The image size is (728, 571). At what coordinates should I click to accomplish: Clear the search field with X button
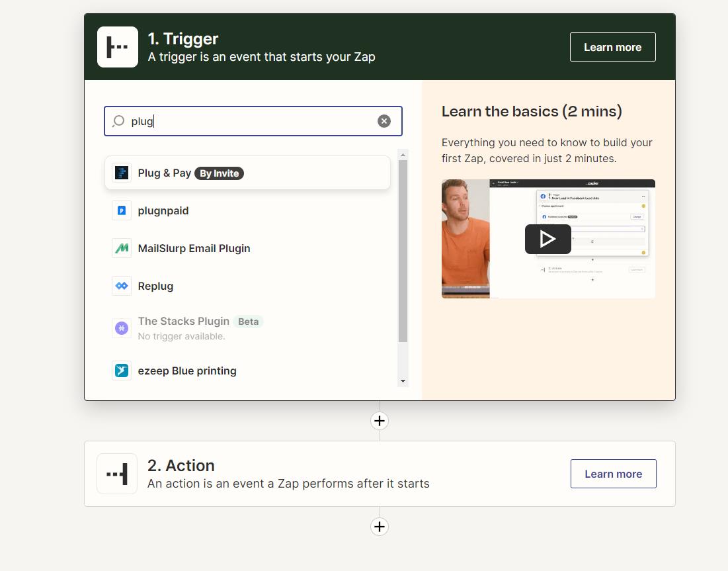coord(384,121)
